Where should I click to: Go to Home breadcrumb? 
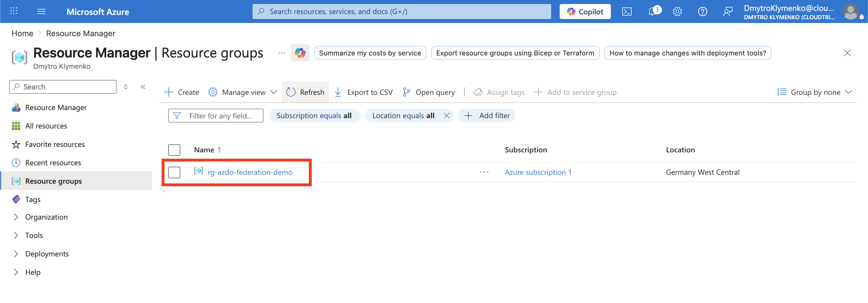click(x=22, y=33)
